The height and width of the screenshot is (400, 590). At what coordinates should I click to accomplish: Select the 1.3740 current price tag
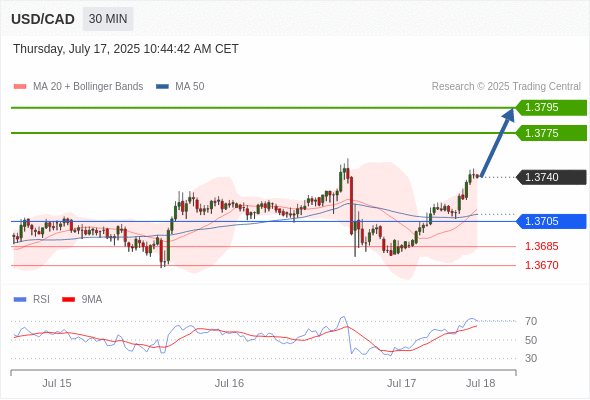pos(551,177)
